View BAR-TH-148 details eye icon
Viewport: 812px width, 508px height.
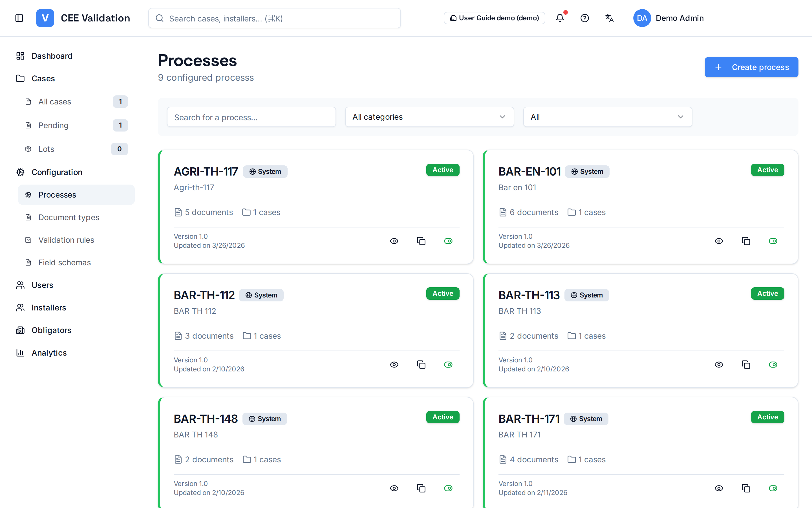394,488
